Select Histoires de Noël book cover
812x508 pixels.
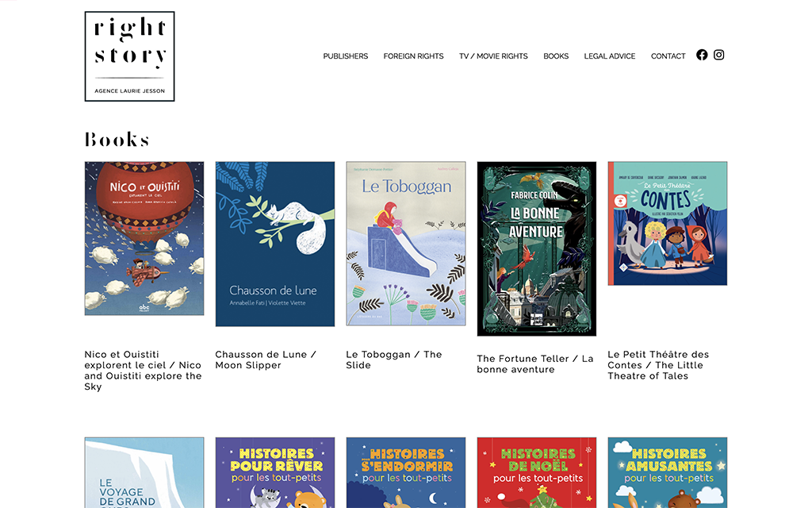click(537, 473)
